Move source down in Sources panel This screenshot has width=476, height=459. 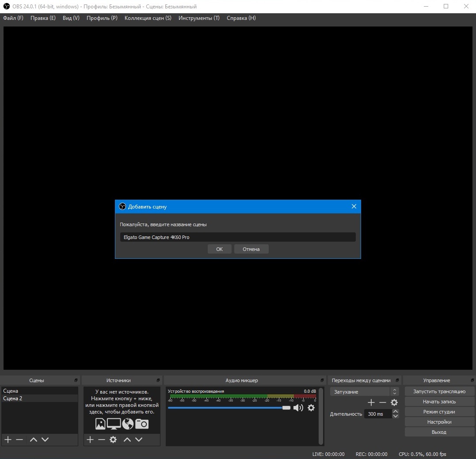(139, 439)
